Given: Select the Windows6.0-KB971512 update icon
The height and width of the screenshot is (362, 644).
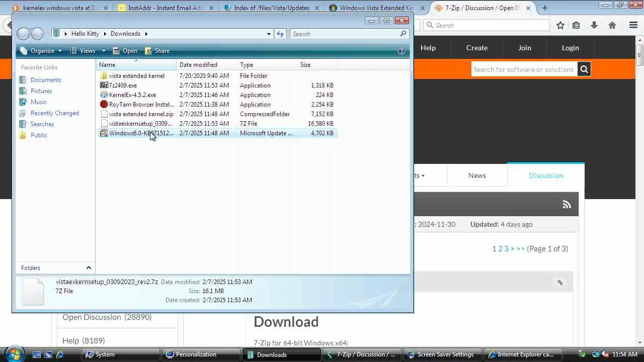Looking at the screenshot, I should [104, 133].
